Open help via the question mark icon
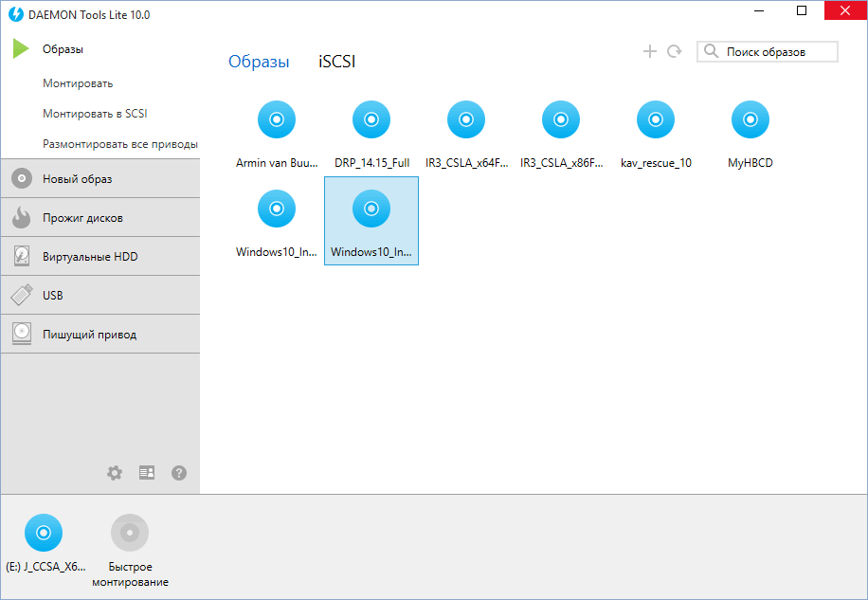The image size is (868, 600). 179,473
